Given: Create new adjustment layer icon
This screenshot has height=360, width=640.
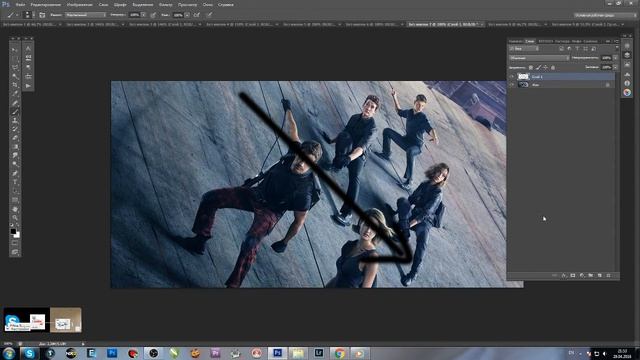Looking at the screenshot, I should (582, 276).
